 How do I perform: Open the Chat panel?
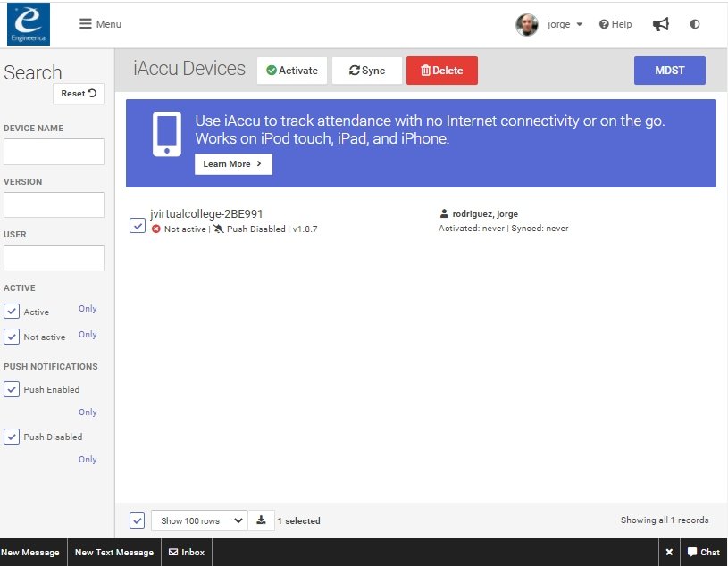point(703,553)
